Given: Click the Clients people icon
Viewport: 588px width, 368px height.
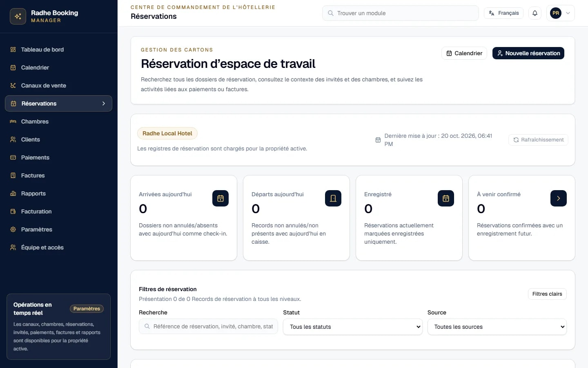Looking at the screenshot, I should pyautogui.click(x=13, y=139).
